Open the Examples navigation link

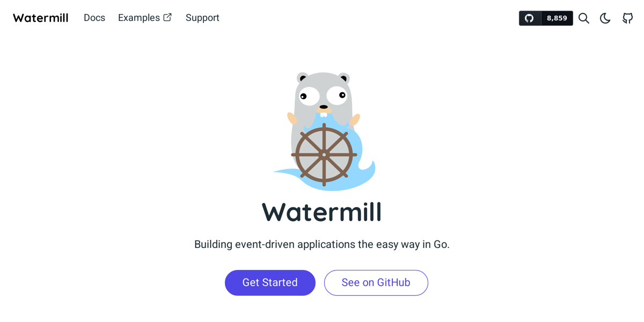(x=139, y=18)
